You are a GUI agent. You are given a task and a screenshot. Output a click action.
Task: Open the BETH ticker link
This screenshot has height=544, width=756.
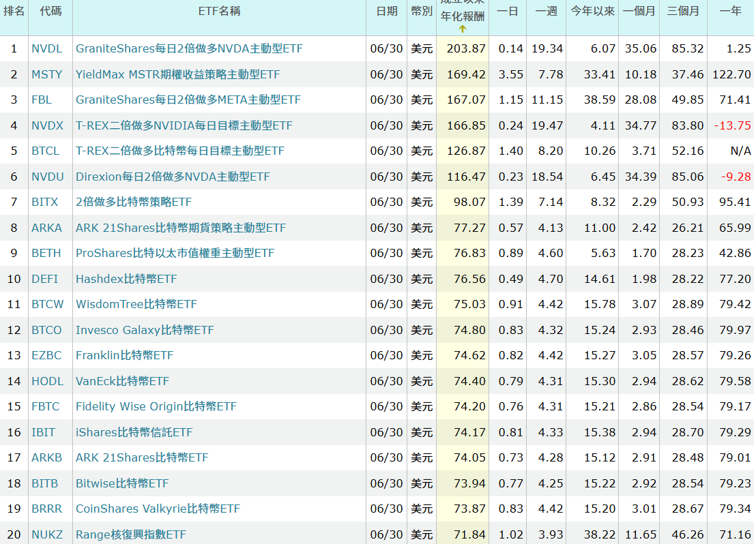point(46,253)
